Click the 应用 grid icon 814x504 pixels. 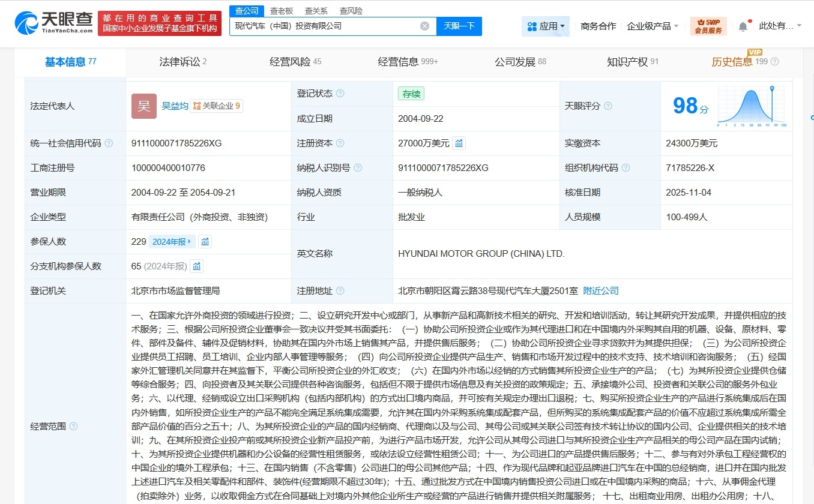531,26
